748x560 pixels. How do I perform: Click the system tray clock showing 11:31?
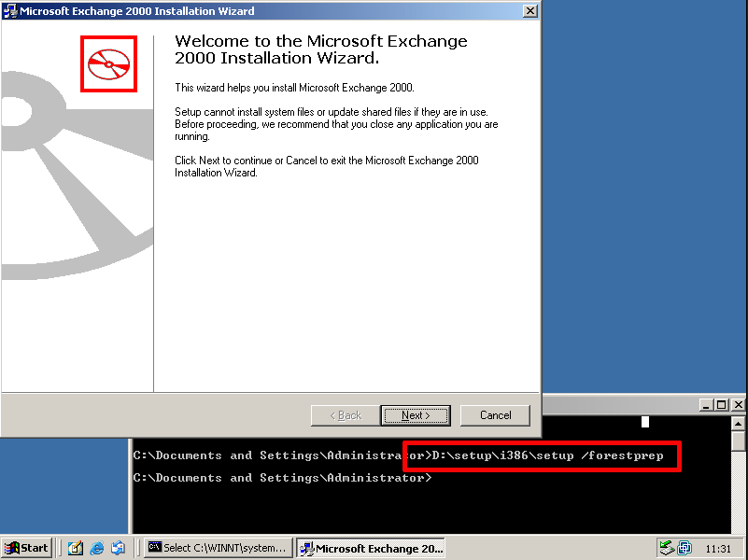pos(718,549)
